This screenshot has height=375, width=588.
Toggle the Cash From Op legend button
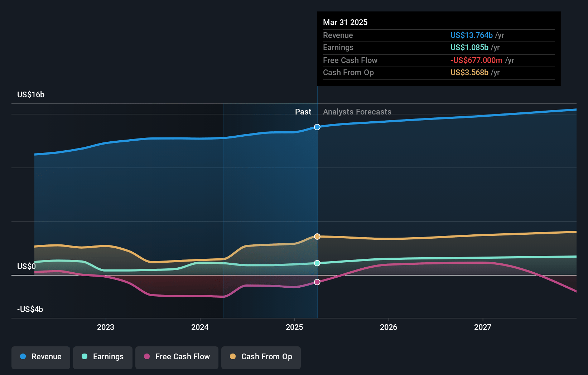pos(261,357)
